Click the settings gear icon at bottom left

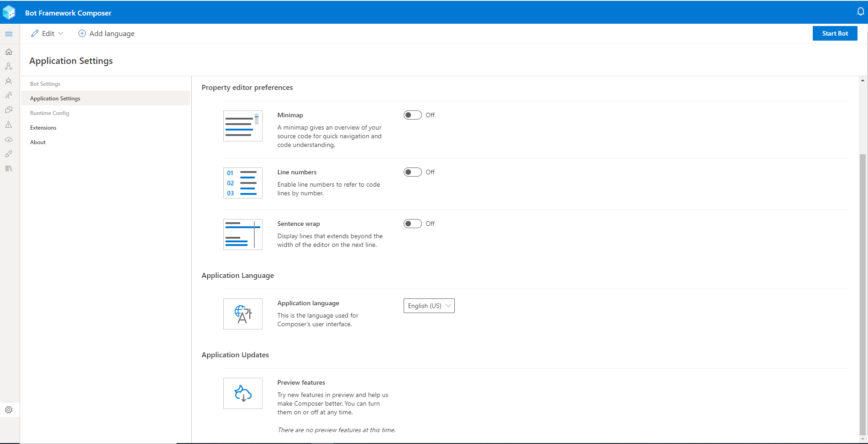click(9, 410)
